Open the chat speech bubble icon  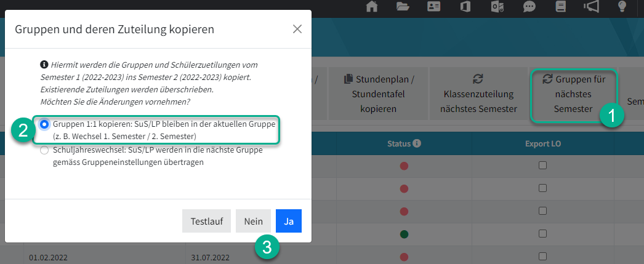[x=529, y=7]
